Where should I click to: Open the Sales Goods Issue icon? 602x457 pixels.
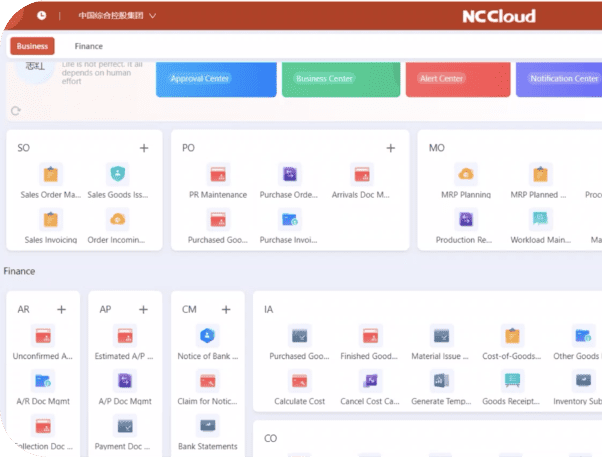tap(118, 174)
